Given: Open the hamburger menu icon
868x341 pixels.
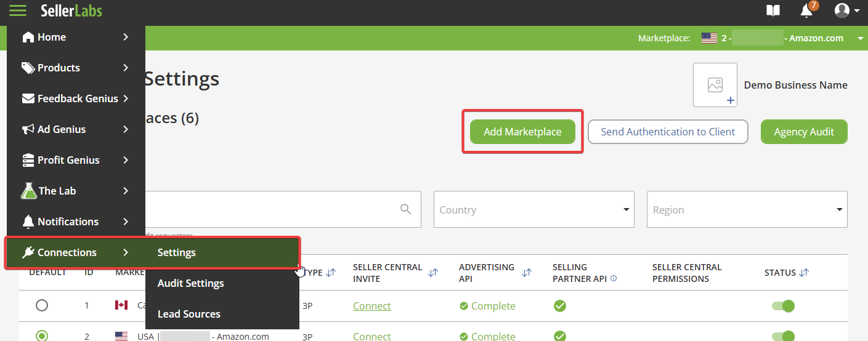Looking at the screenshot, I should pos(17,10).
